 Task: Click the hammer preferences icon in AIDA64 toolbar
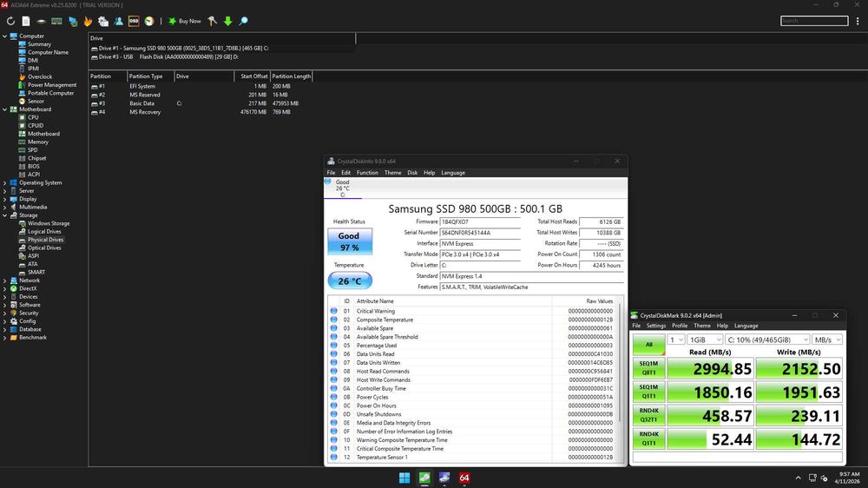(212, 21)
